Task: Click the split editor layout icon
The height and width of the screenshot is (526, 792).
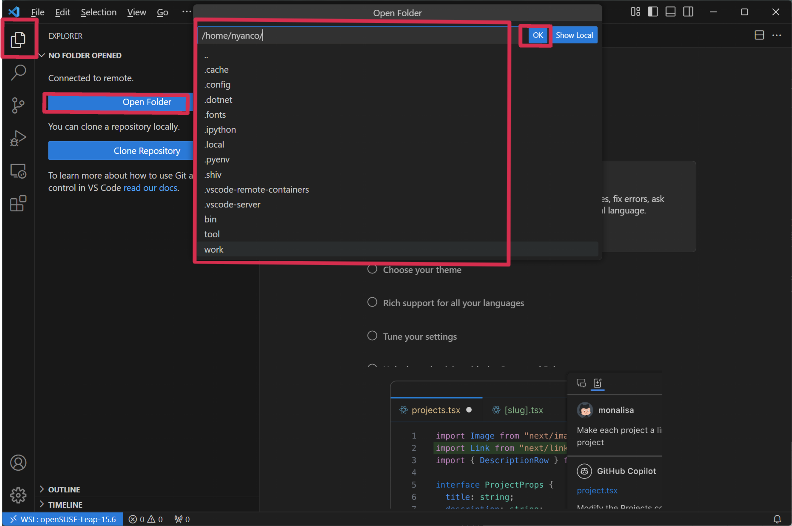Action: click(759, 35)
